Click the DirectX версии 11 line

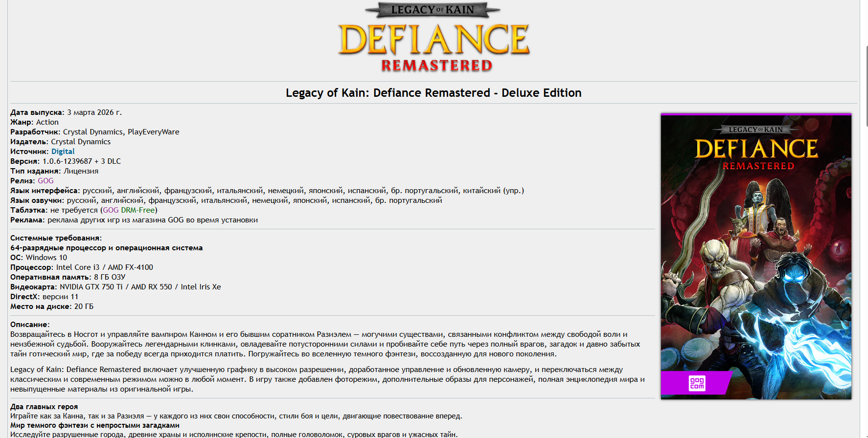coord(44,297)
